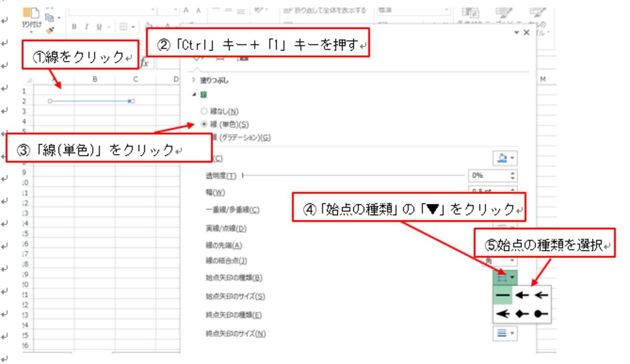Toggle Italic formatting button

(86, 27)
